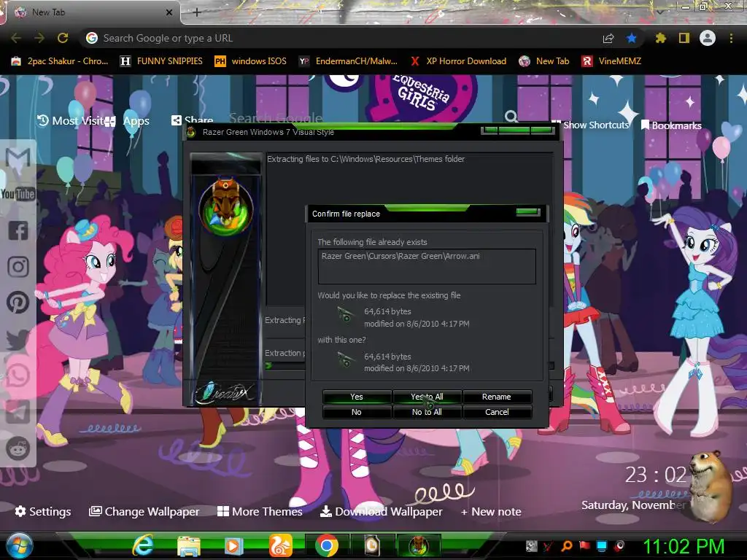Open the Chrome extensions puzzle icon
Screen dimensions: 747x560
(x=661, y=38)
